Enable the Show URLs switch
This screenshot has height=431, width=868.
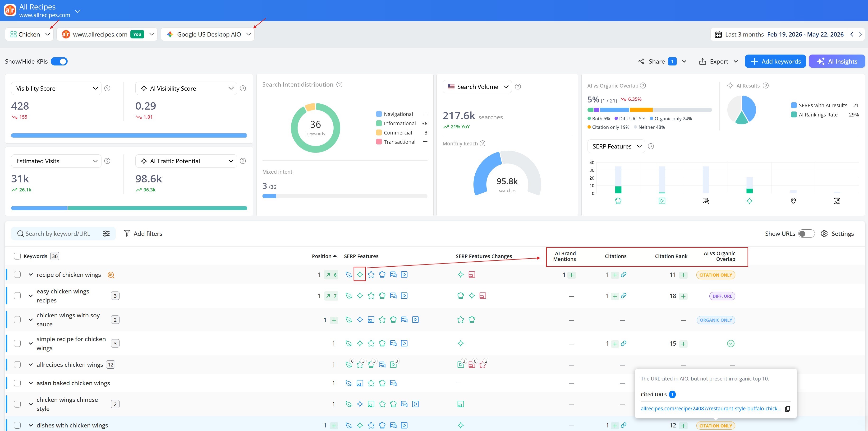(x=806, y=234)
